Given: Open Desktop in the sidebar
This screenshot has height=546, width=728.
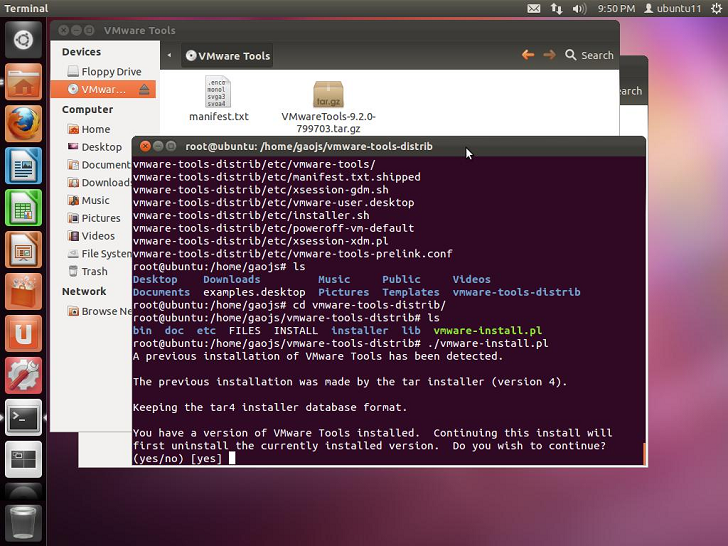Looking at the screenshot, I should tap(95, 147).
